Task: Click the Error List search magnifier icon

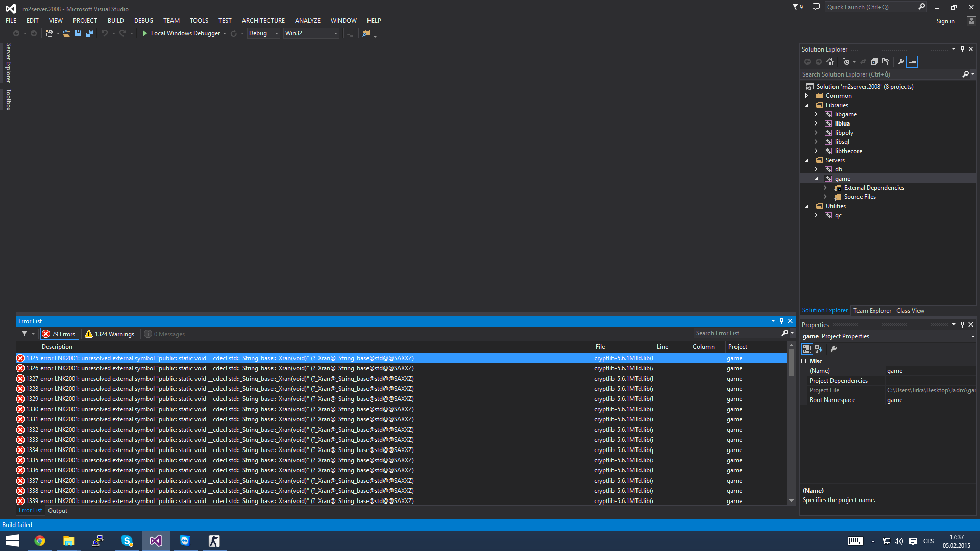Action: (x=785, y=333)
